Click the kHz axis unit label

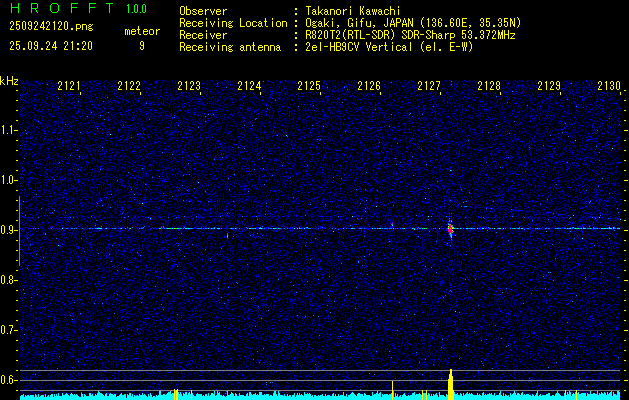[9, 81]
